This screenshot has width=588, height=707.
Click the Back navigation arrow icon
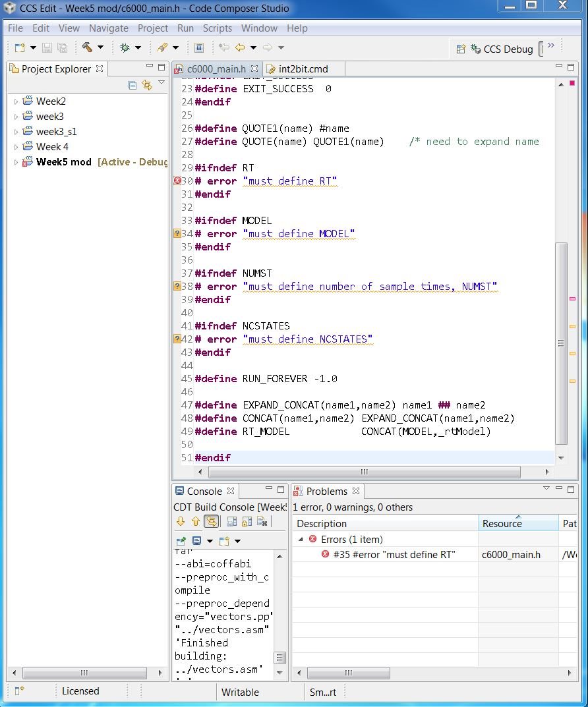tap(241, 47)
